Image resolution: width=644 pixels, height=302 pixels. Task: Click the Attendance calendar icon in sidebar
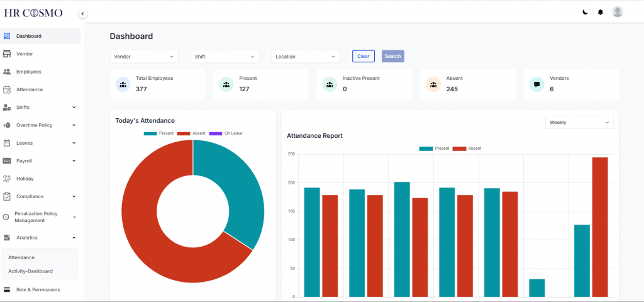[7, 89]
